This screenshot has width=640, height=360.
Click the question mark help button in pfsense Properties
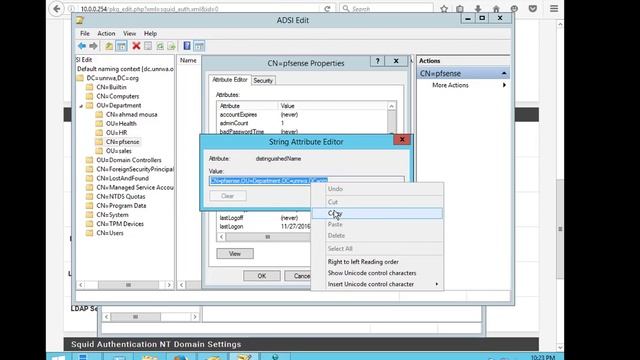pos(378,61)
